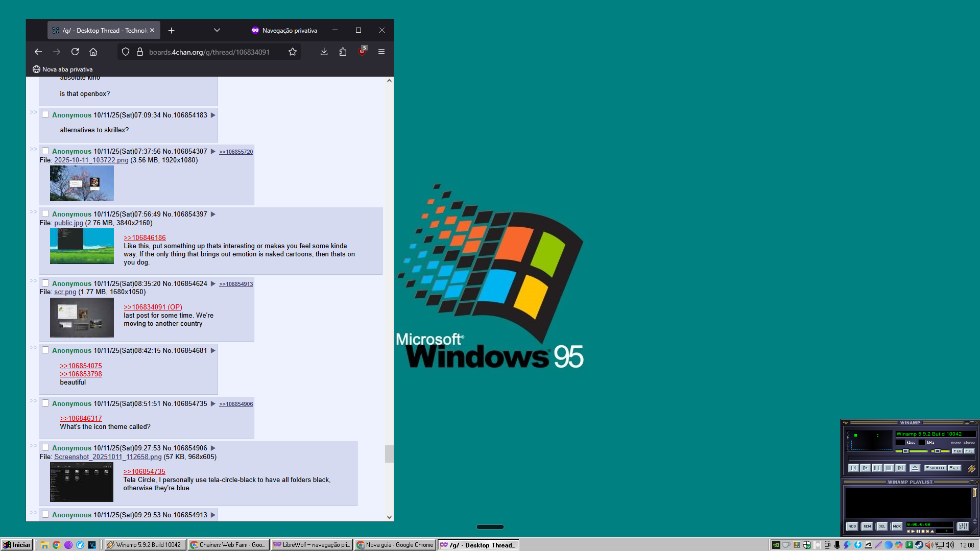Click the Winamp lightning bolt logo
980x551 pixels.
(971, 468)
